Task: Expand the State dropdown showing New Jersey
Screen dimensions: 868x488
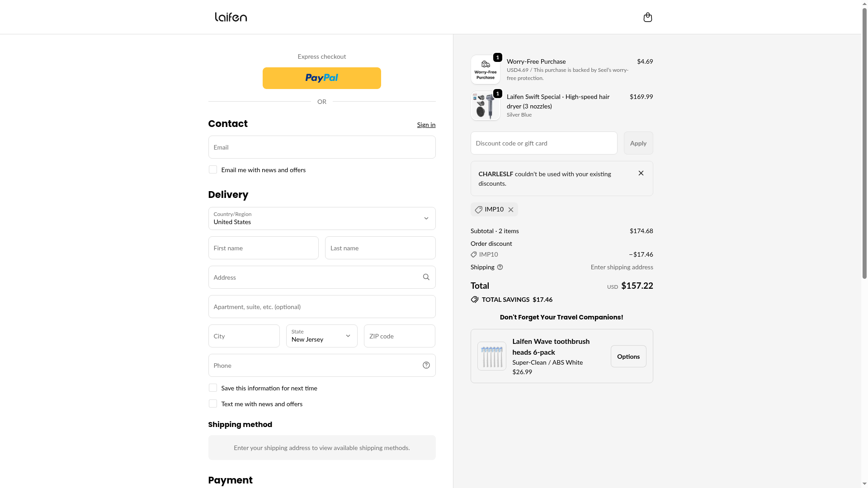Action: pos(321,336)
